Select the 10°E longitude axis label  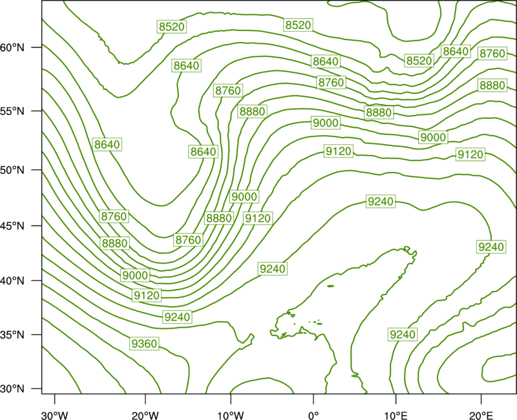[396, 415]
